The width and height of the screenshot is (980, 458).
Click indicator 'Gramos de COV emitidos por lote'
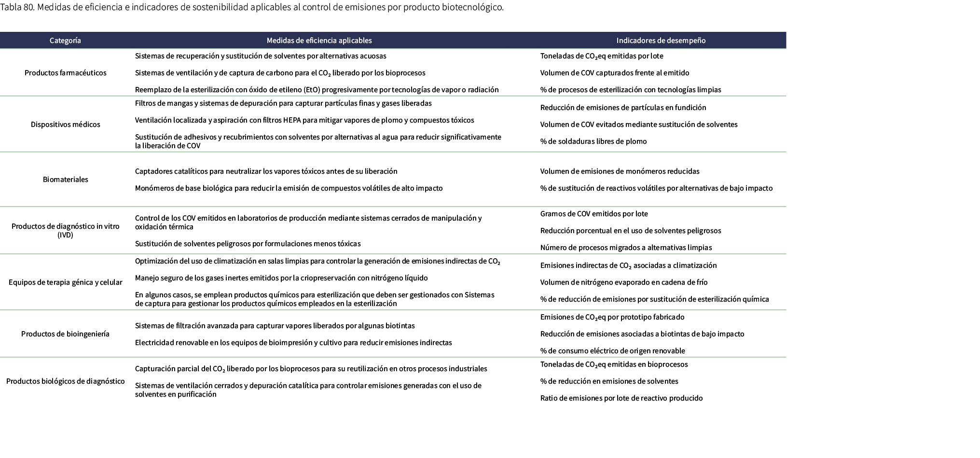pyautogui.click(x=594, y=214)
